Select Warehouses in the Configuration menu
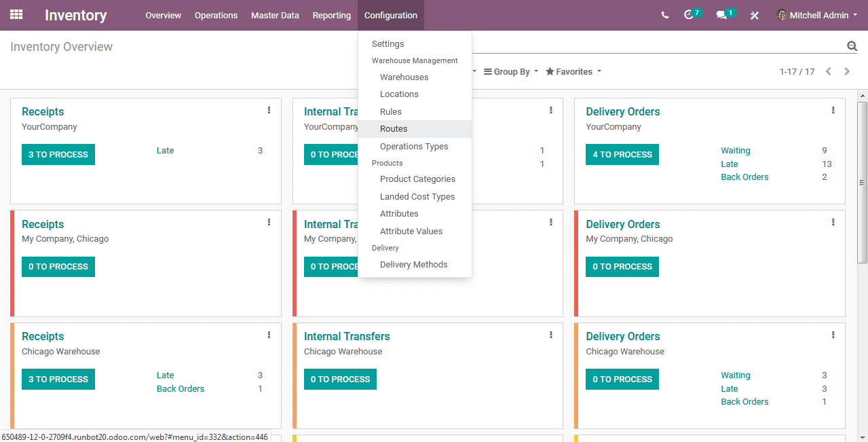868x442 pixels. click(x=415, y=77)
